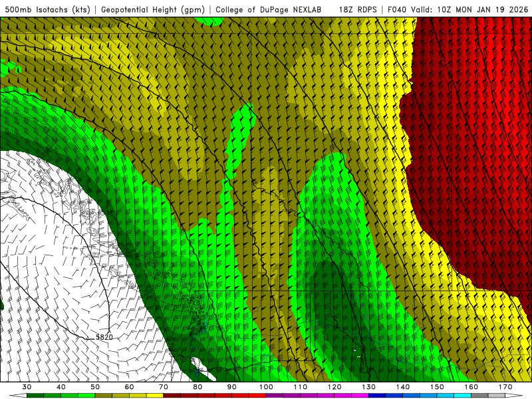Screen dimensions: 532x399
Task: Click the bright yellow legend swatch before 70
Action: click(155, 396)
